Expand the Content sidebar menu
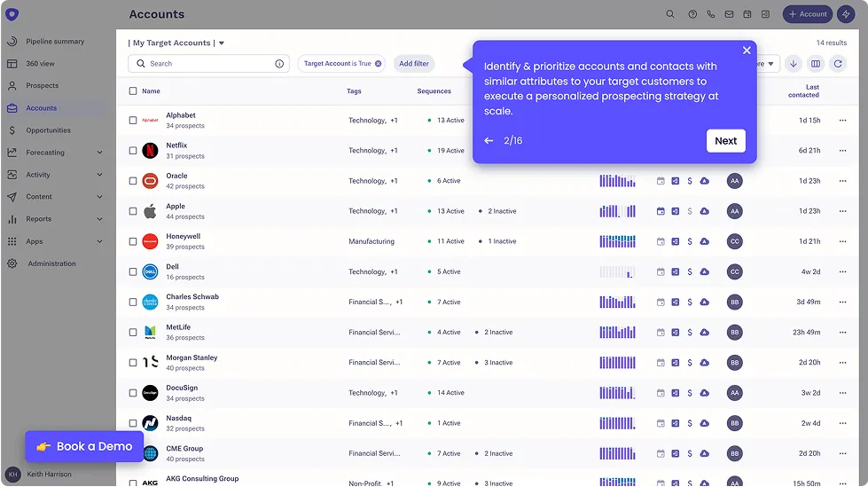The height and width of the screenshot is (487, 868). pyautogui.click(x=99, y=197)
